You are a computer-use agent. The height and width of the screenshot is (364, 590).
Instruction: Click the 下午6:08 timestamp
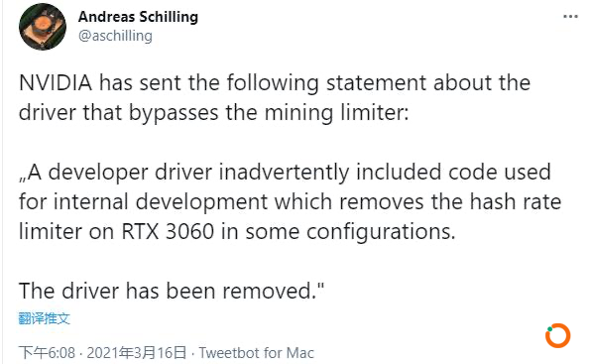(x=47, y=353)
